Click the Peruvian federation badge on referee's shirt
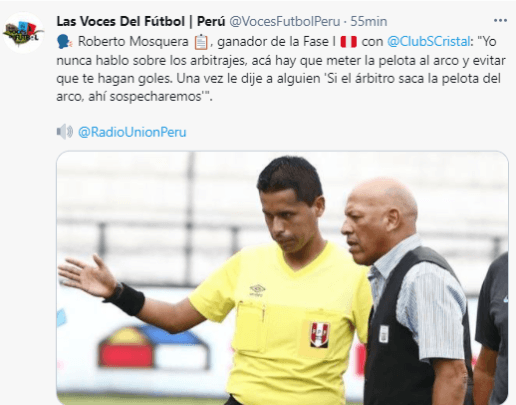 tap(319, 335)
